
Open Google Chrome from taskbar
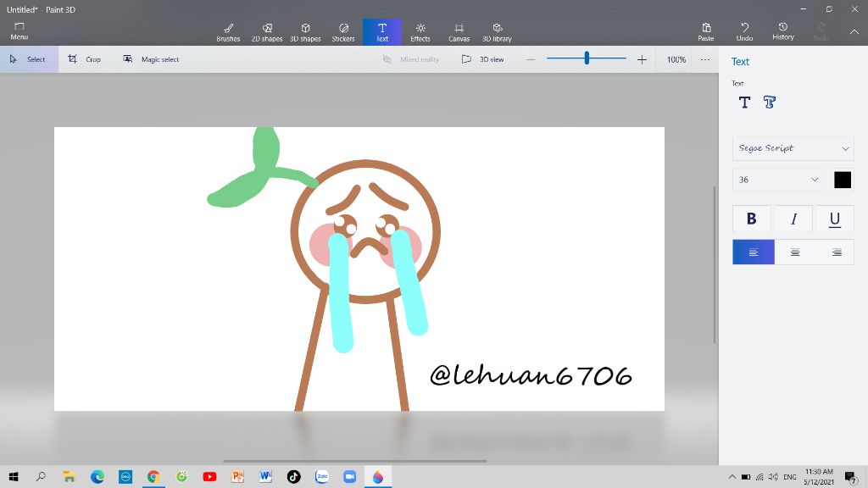(x=153, y=476)
